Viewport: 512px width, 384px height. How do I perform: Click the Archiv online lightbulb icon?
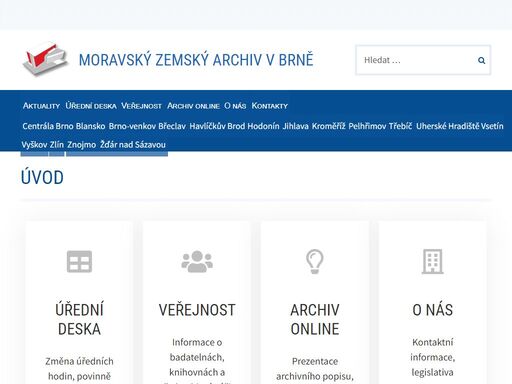point(315,261)
